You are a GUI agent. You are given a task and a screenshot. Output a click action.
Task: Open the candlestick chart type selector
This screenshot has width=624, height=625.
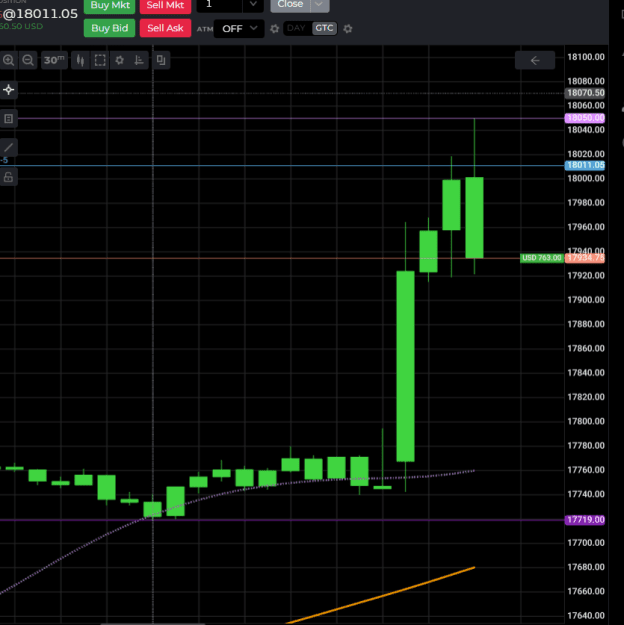click(81, 60)
